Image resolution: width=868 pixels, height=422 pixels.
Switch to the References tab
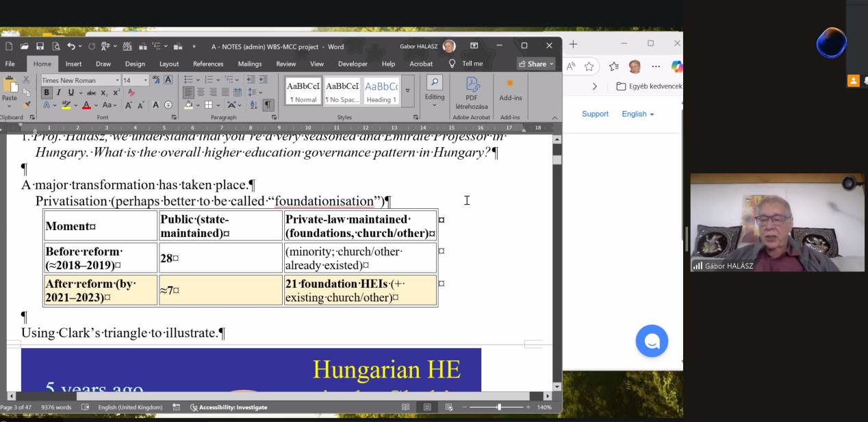[x=208, y=64]
